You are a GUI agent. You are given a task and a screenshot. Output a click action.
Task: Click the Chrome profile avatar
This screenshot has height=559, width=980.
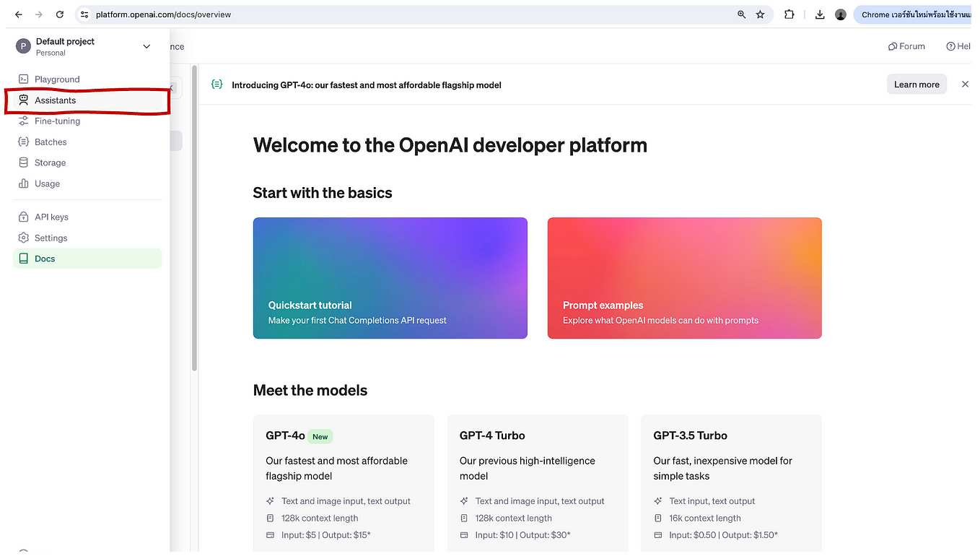(x=841, y=14)
